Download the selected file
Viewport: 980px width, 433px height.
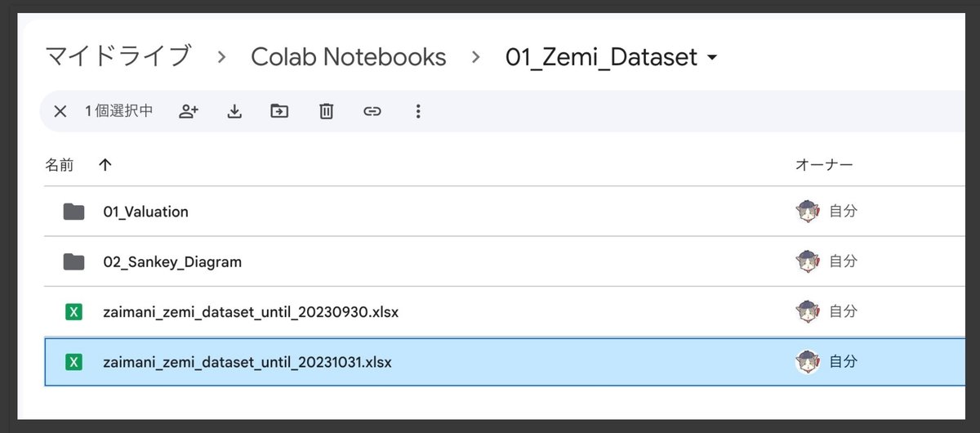pos(234,111)
